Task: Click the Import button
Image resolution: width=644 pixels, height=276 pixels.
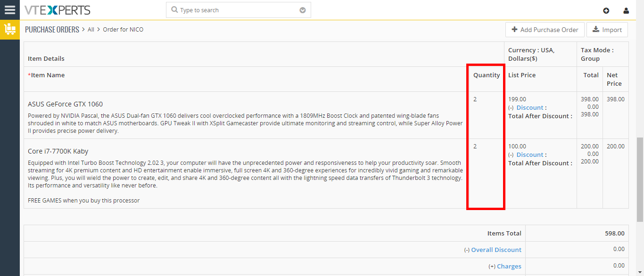Action: pyautogui.click(x=607, y=30)
